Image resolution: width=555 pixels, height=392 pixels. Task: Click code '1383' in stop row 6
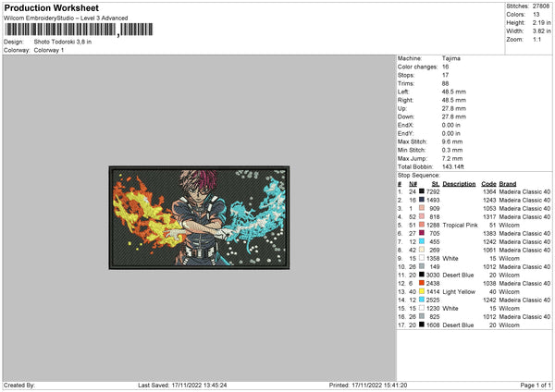(x=489, y=234)
